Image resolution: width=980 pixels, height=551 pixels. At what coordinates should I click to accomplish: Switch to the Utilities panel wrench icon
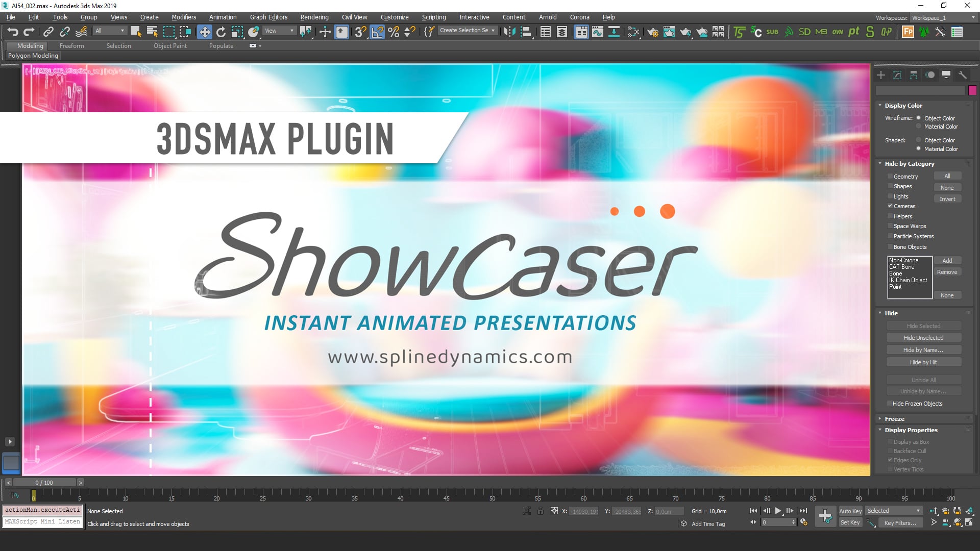click(x=962, y=75)
